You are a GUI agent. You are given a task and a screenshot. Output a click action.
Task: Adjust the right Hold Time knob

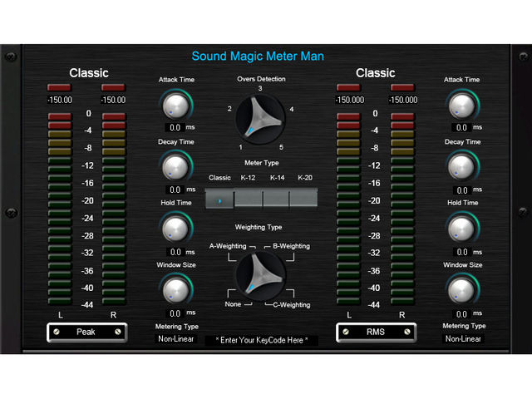pos(462,229)
